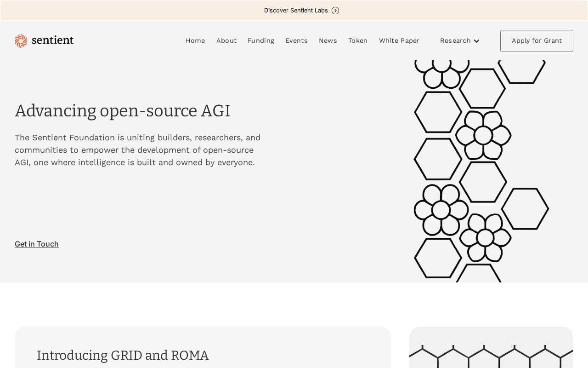The height and width of the screenshot is (368, 588).
Task: Open the Token page
Action: coord(358,40)
